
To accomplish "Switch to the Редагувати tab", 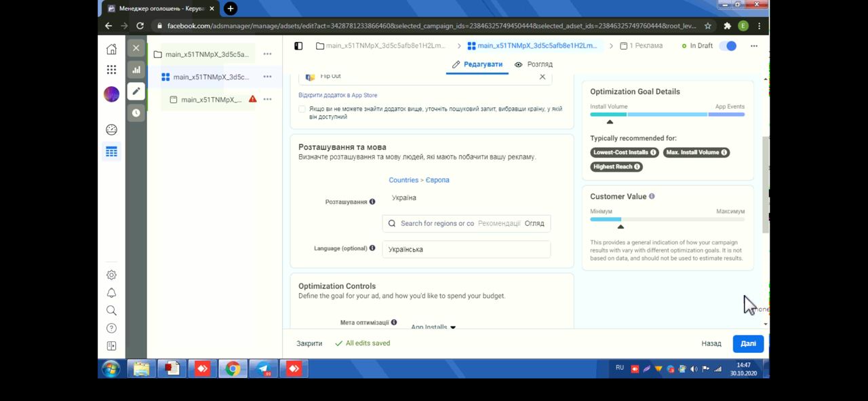I will [x=477, y=64].
